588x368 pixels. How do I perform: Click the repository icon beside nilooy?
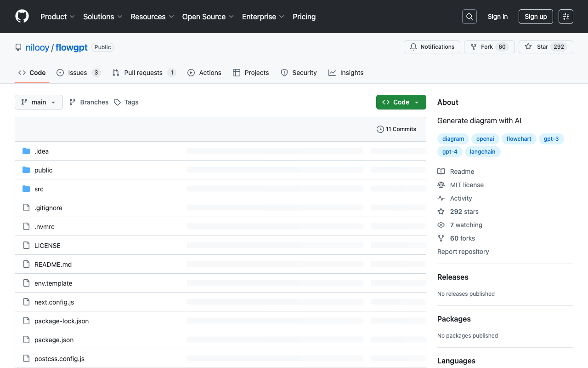tap(18, 47)
